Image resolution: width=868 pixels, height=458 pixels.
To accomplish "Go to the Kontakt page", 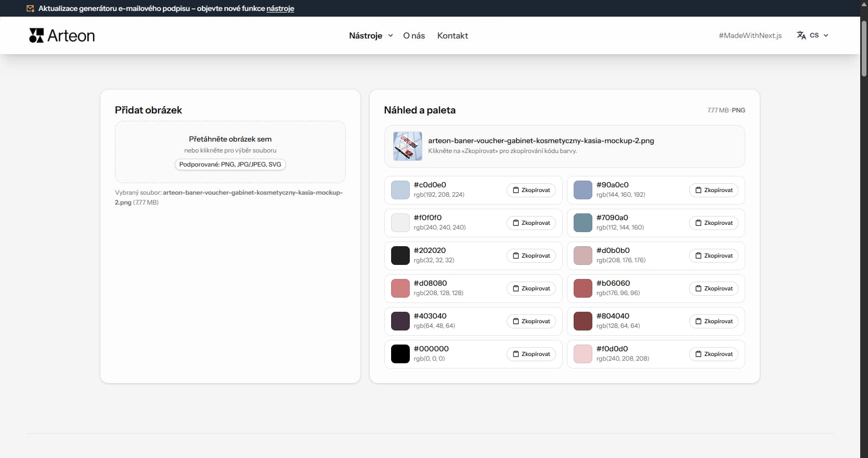I will tap(452, 35).
